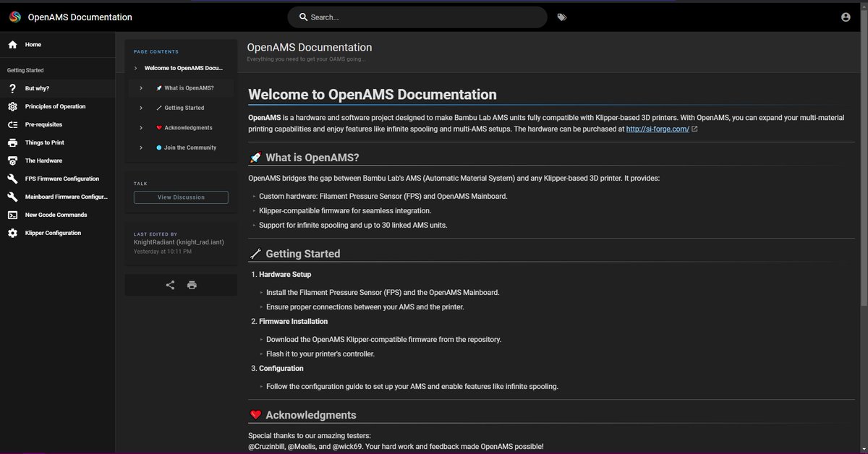868x454 pixels.
Task: Expand chevron beside Getting Started contents entry
Action: coord(141,108)
